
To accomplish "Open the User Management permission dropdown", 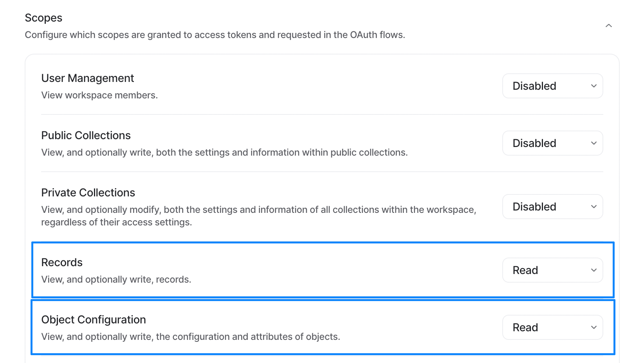I will 553,86.
